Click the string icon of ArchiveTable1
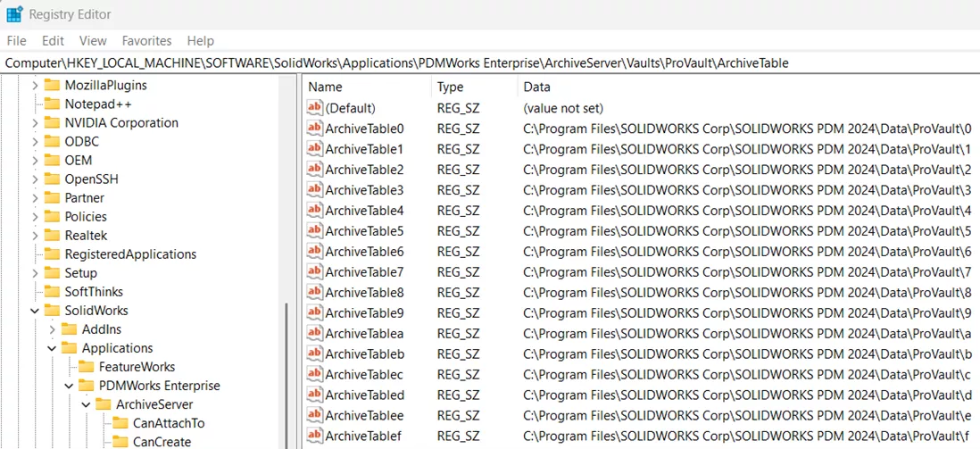 [315, 149]
